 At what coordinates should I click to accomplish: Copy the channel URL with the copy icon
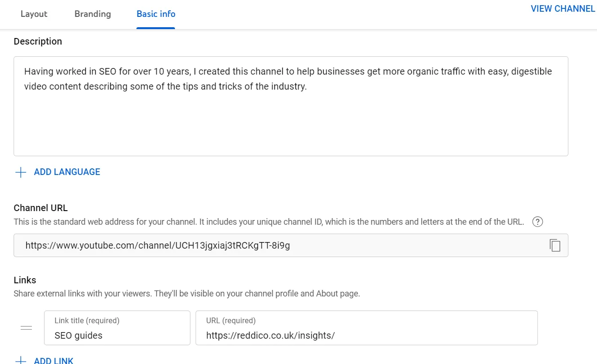point(555,245)
